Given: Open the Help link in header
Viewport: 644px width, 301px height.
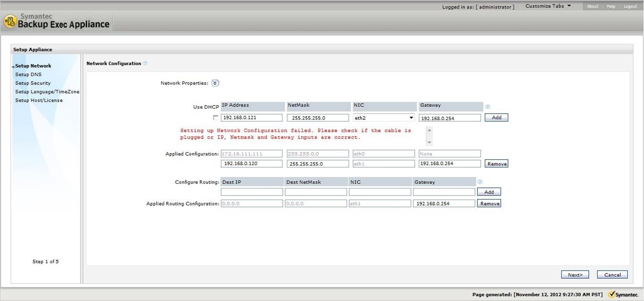Looking at the screenshot, I should coord(611,7).
